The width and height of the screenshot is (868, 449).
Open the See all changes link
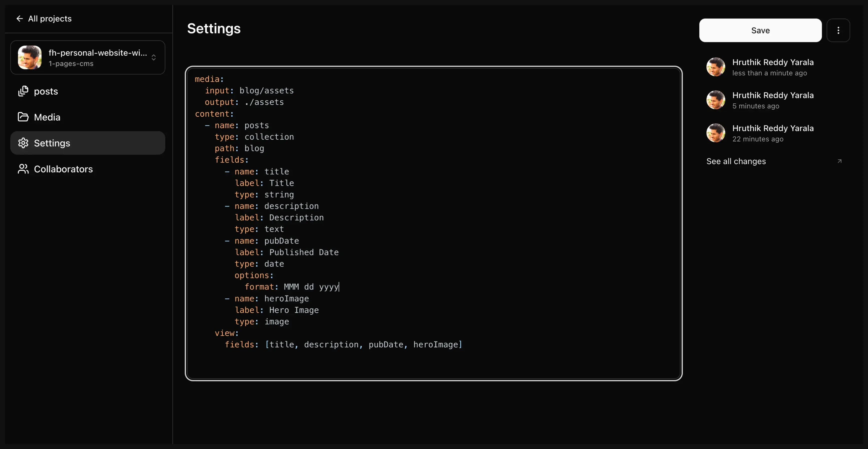[x=736, y=161]
